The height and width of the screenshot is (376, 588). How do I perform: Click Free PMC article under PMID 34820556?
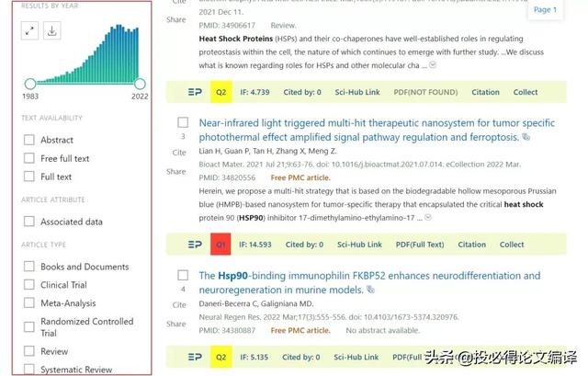pyautogui.click(x=300, y=177)
